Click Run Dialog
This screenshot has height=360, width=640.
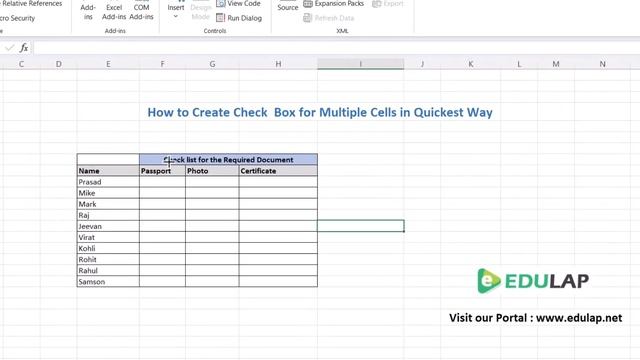(x=239, y=18)
